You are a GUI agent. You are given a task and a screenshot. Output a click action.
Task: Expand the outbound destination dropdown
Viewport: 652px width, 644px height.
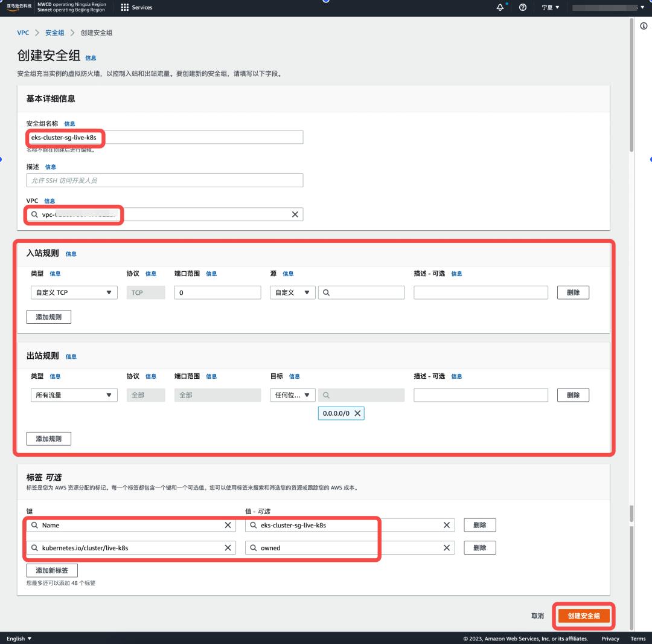(x=292, y=395)
